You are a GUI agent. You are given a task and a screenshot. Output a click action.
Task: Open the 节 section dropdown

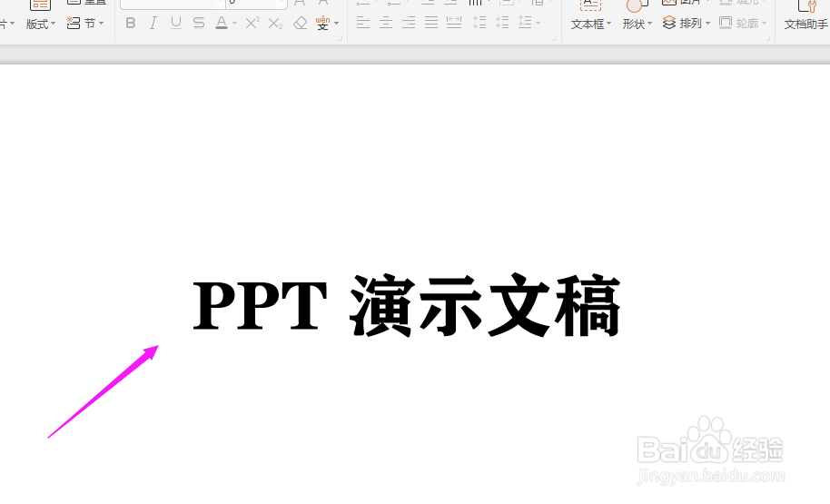tap(85, 24)
